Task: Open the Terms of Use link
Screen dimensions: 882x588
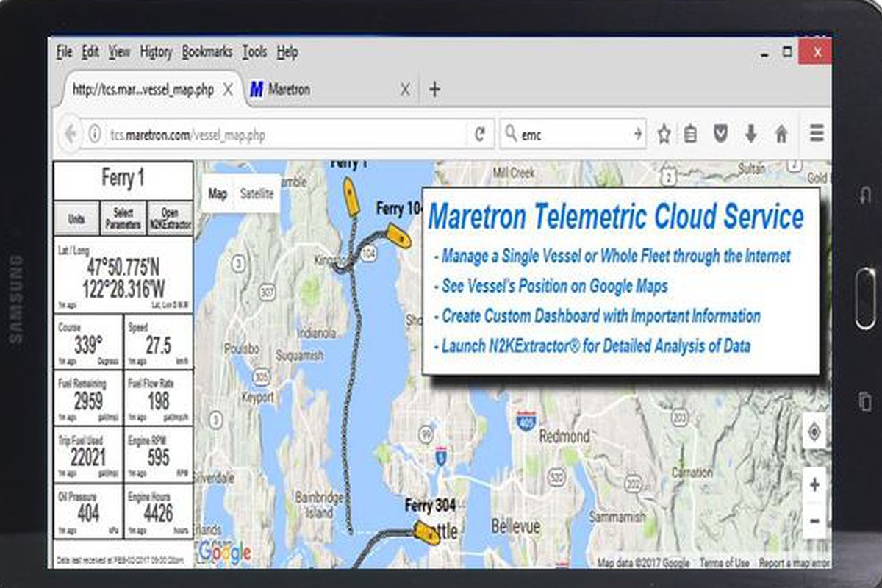Action: click(x=724, y=563)
